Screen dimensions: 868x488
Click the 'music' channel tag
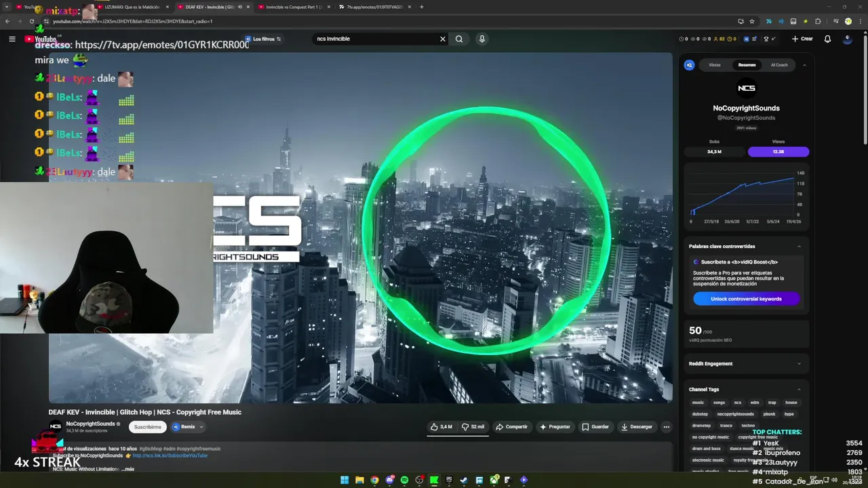(698, 403)
